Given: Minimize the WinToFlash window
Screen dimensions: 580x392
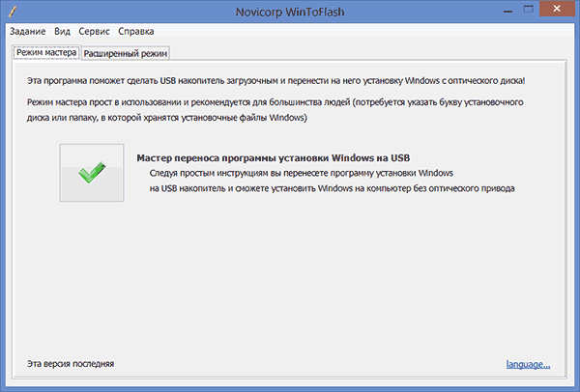Looking at the screenshot, I should point(507,11).
